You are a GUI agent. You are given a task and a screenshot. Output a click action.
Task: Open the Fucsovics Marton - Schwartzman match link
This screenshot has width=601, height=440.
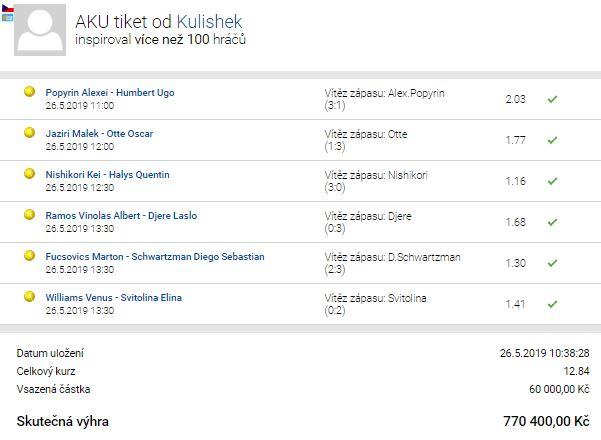pyautogui.click(x=155, y=257)
